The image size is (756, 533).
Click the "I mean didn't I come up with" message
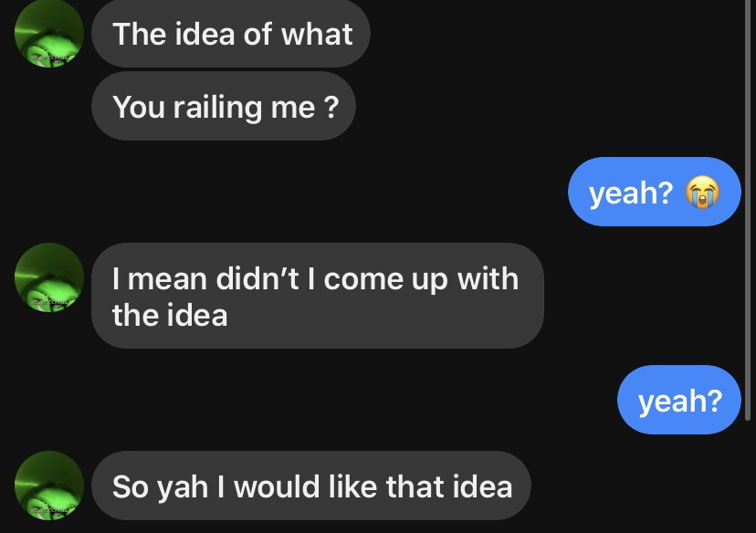tap(318, 296)
